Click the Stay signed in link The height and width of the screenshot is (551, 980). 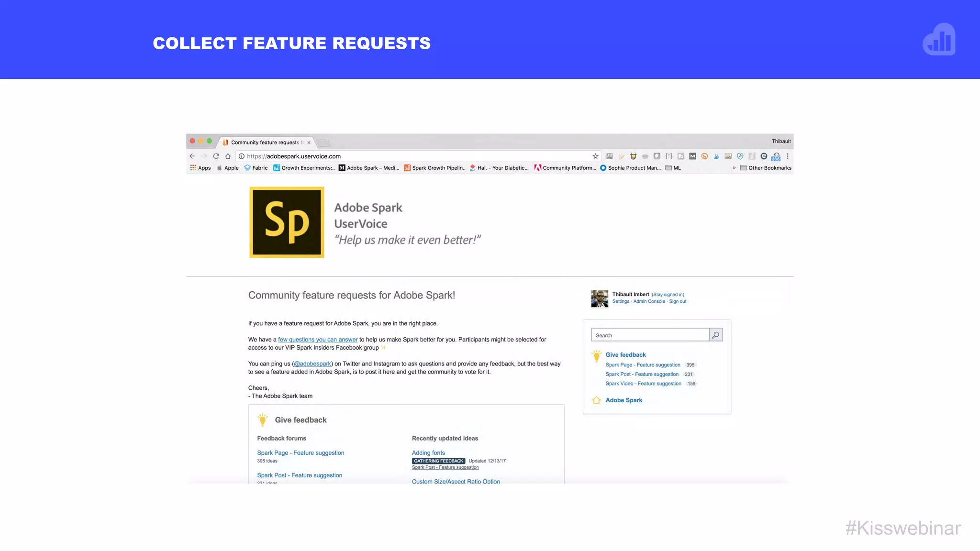(668, 295)
